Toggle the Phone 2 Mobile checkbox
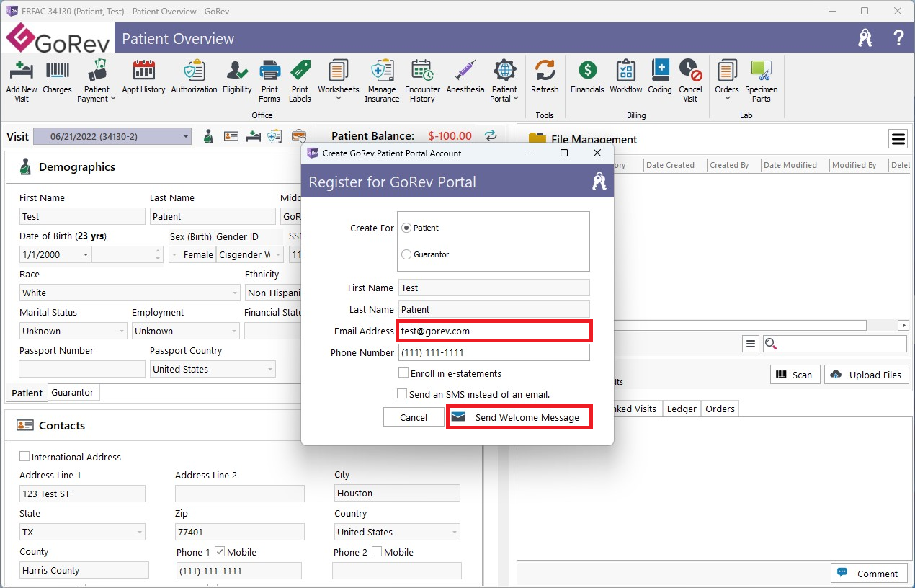 377,552
